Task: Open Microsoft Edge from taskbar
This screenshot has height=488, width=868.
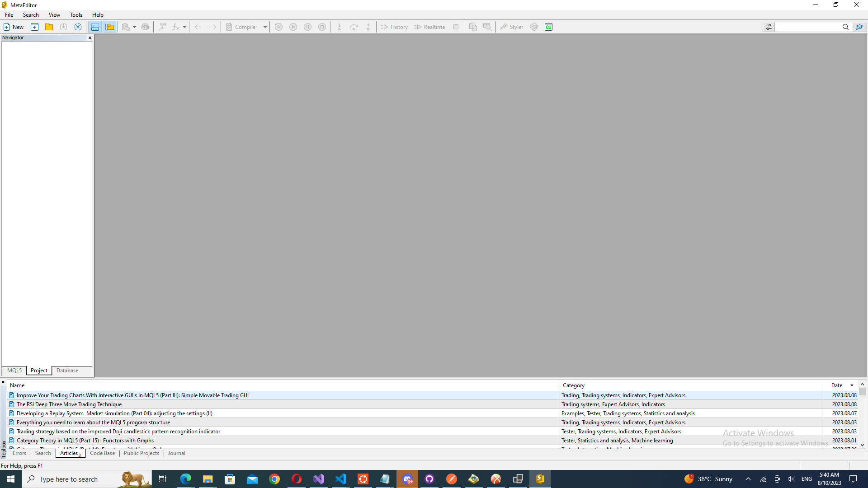Action: click(x=185, y=479)
